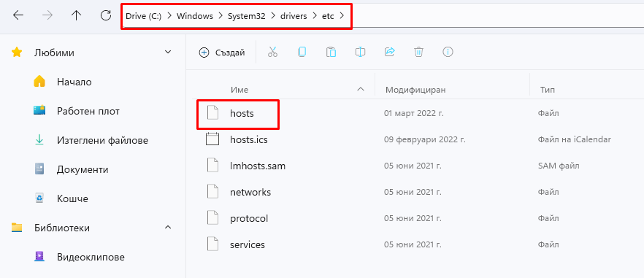Image resolution: width=644 pixels, height=278 pixels.
Task: Click the Share icon in toolbar
Action: [389, 52]
